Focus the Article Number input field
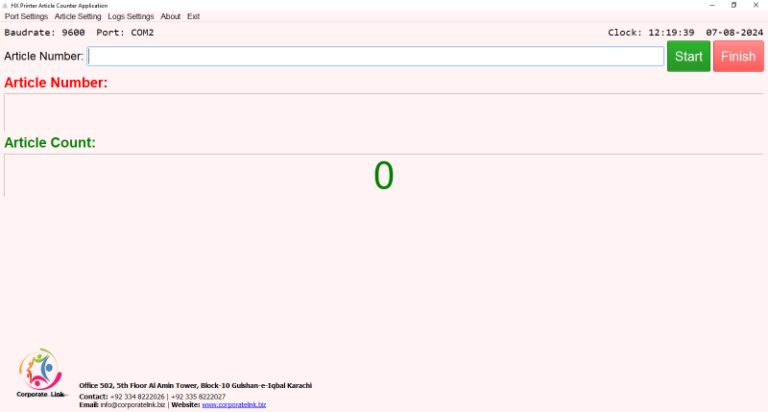 [x=376, y=56]
